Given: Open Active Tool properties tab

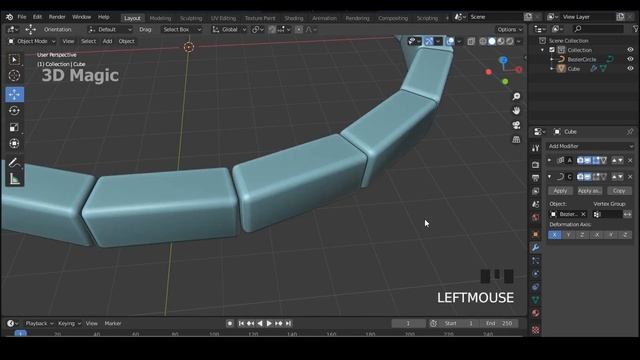Looking at the screenshot, I should 536,148.
